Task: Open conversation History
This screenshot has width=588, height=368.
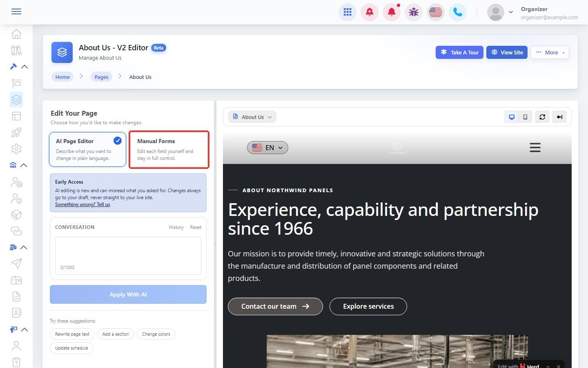Action: pyautogui.click(x=176, y=227)
